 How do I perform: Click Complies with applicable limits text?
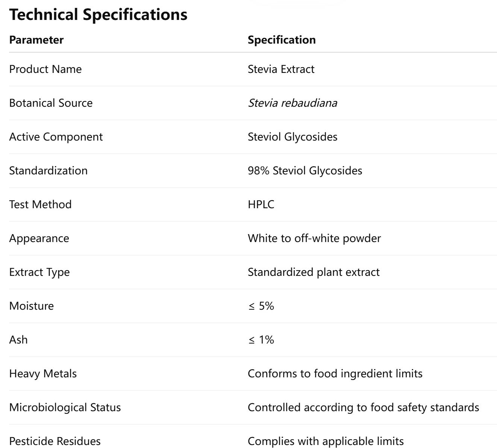click(x=326, y=441)
